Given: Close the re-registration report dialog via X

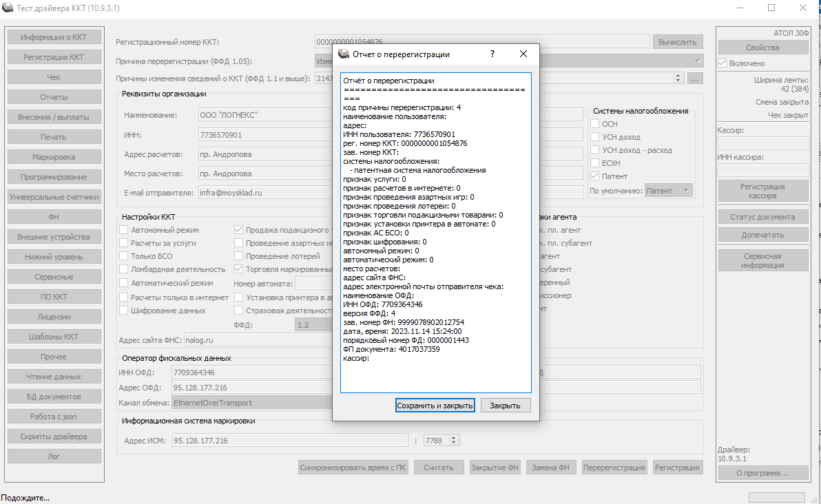Looking at the screenshot, I should point(523,54).
